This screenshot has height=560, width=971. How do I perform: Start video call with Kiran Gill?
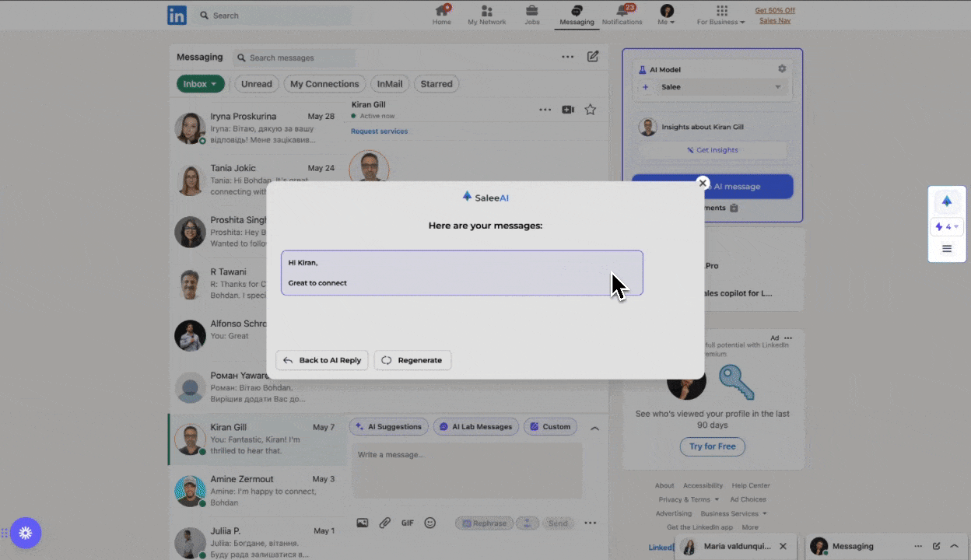[x=568, y=110]
